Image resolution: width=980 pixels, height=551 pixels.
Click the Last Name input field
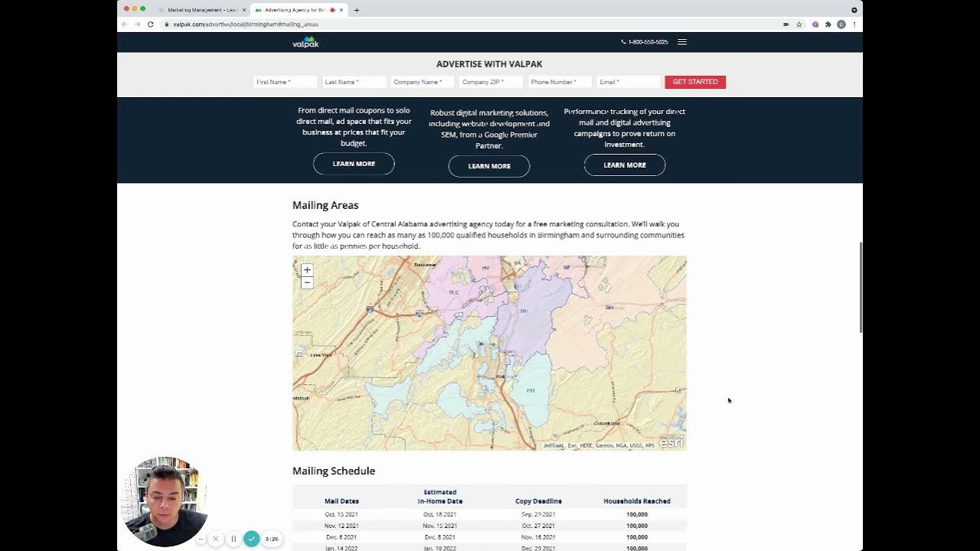pyautogui.click(x=353, y=82)
